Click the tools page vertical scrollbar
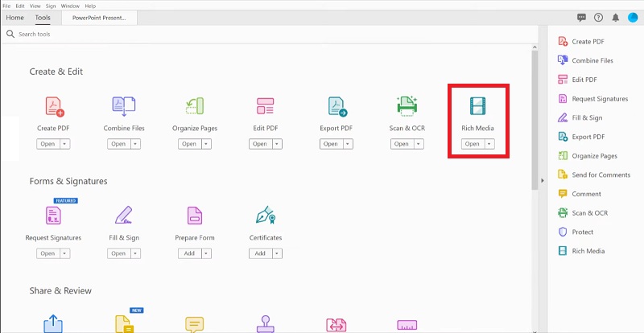644x333 pixels. coord(535,119)
